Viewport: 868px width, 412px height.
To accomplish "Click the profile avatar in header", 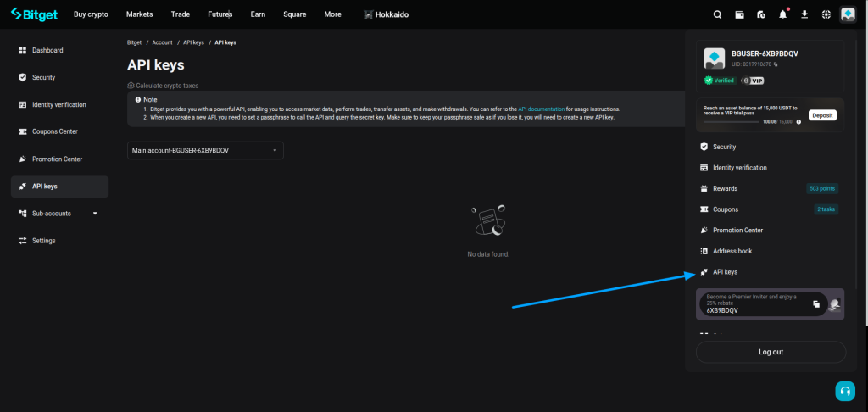I will coord(848,14).
